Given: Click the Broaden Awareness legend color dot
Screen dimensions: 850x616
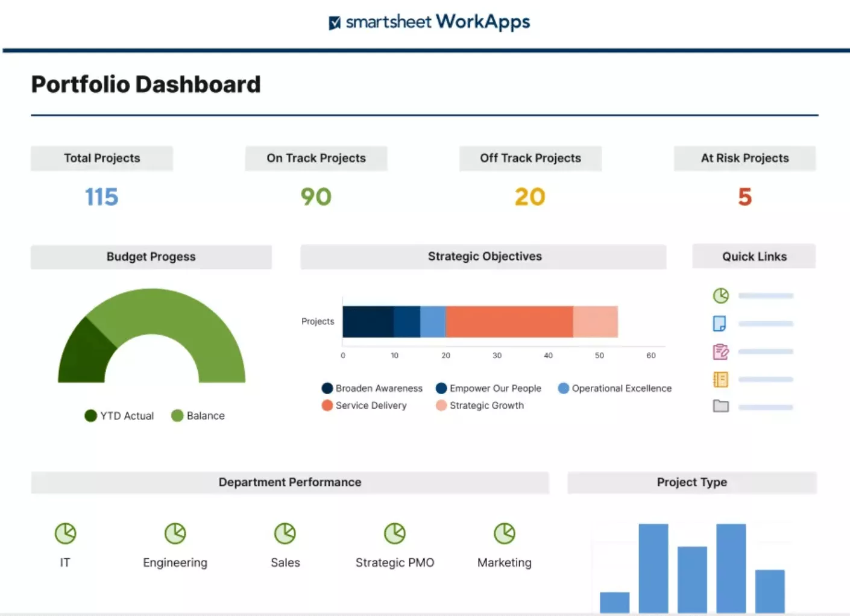Looking at the screenshot, I should [x=327, y=388].
